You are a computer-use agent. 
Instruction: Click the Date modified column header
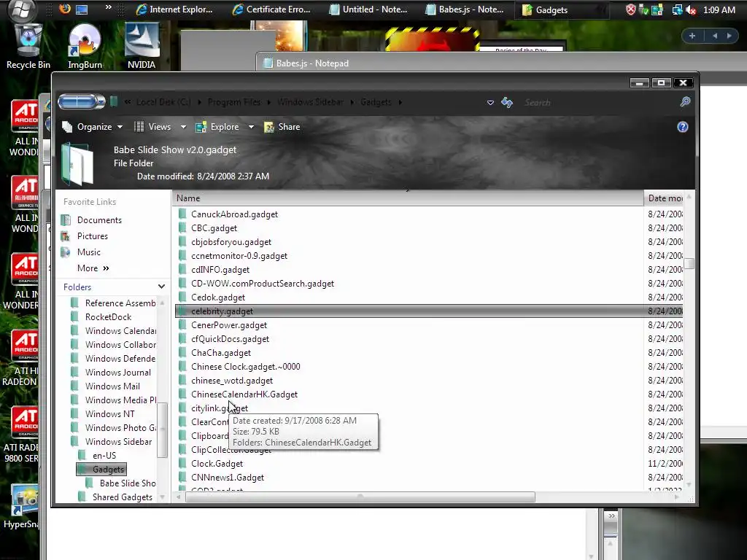click(664, 198)
